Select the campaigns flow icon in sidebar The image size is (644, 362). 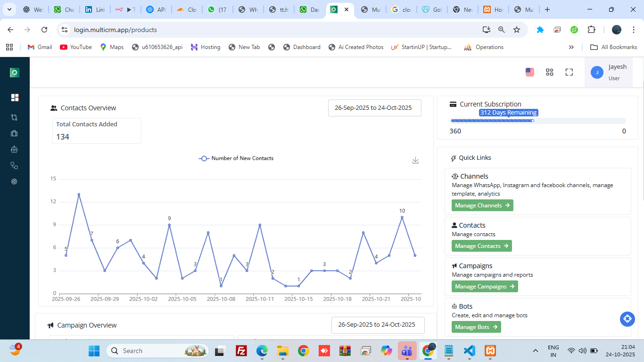pos(14,117)
